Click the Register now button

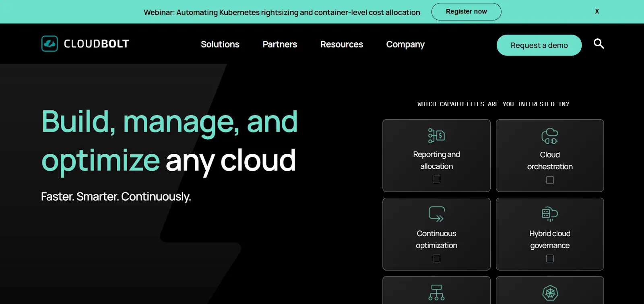466,12
